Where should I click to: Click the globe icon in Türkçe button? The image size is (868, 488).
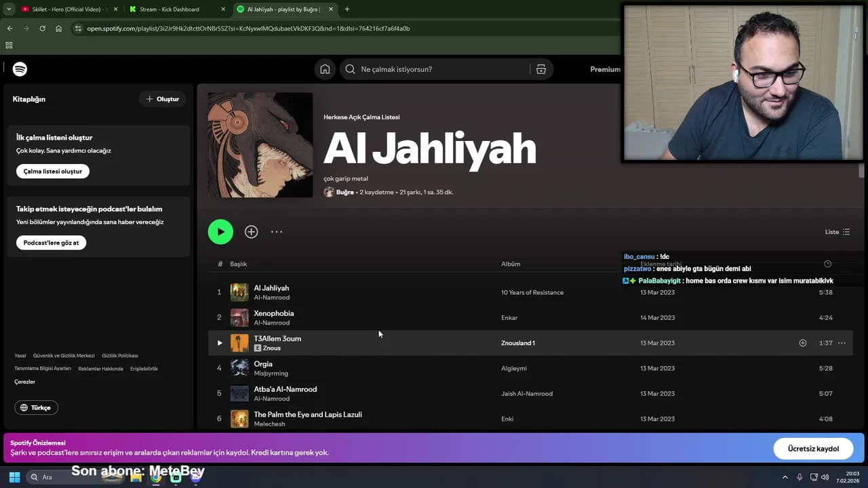coord(24,407)
